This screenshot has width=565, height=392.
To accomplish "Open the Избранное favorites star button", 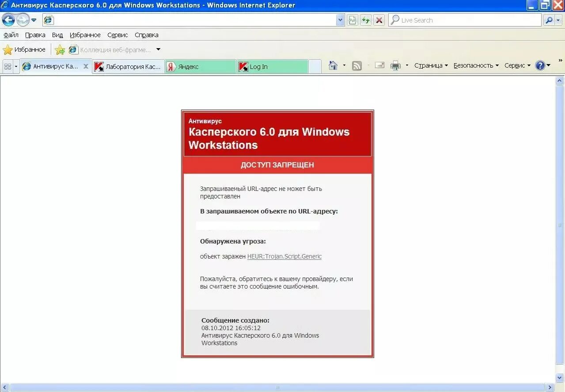I will [24, 49].
